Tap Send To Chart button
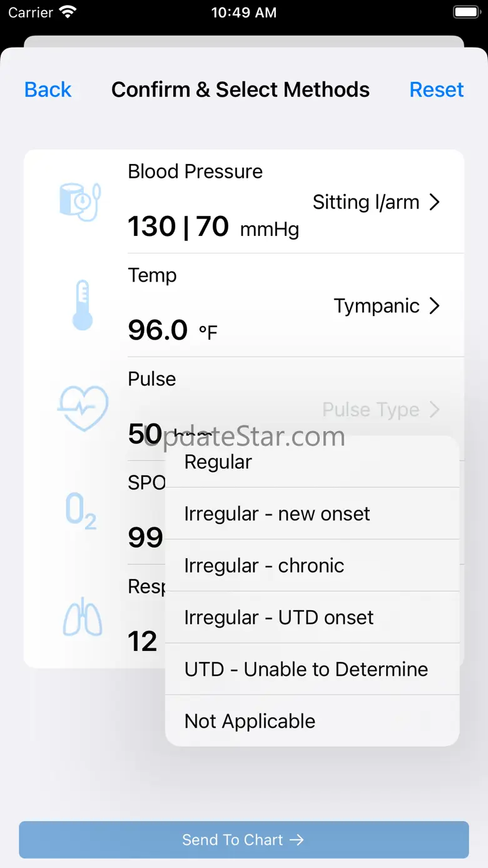 pos(243,840)
